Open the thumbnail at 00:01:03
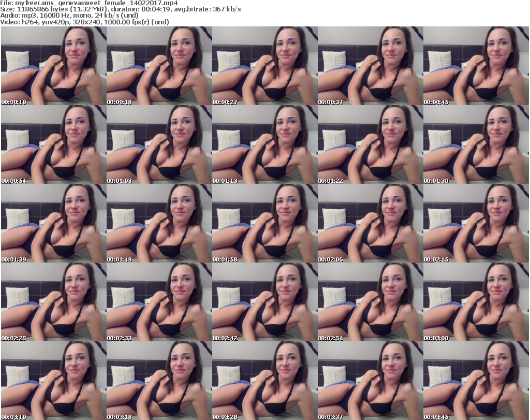This screenshot has width=530, height=420. click(x=159, y=144)
